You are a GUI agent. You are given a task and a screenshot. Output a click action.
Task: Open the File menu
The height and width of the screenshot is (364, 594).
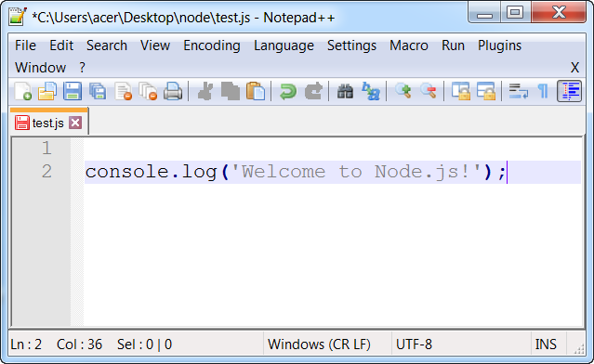click(x=25, y=45)
